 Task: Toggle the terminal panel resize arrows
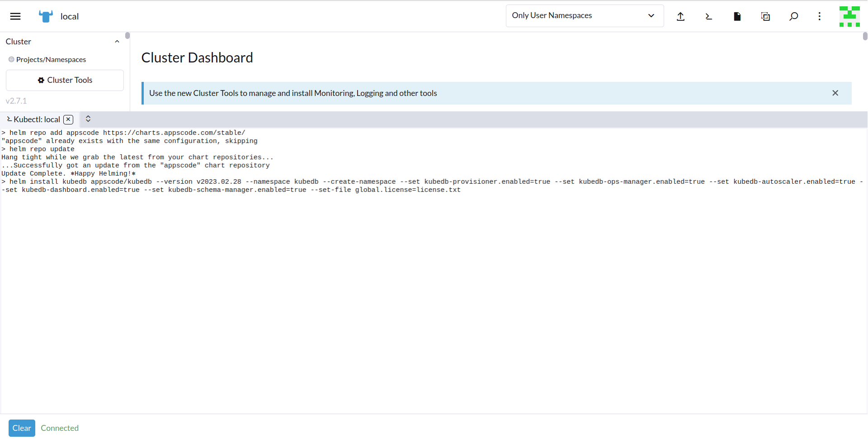point(88,119)
